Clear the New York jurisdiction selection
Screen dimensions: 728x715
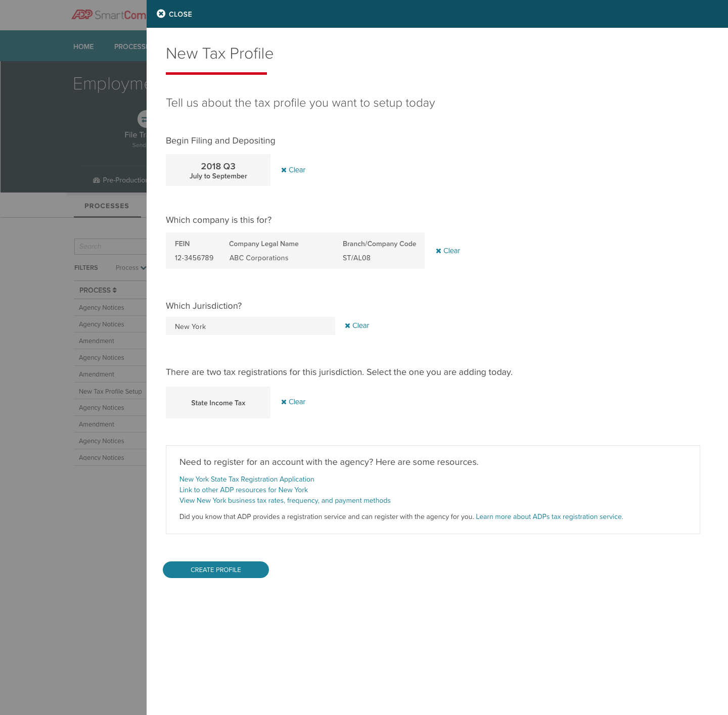(x=357, y=325)
